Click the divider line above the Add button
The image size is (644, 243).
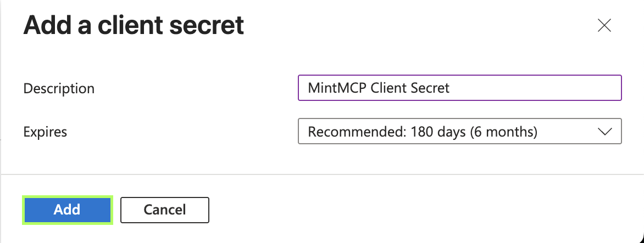322,174
